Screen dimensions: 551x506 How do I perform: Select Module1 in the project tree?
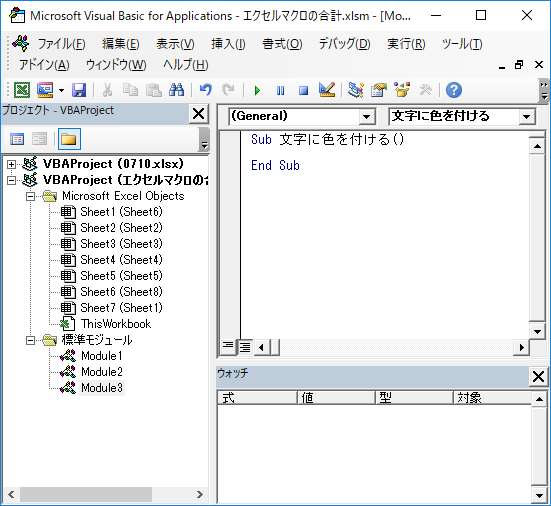(x=102, y=356)
